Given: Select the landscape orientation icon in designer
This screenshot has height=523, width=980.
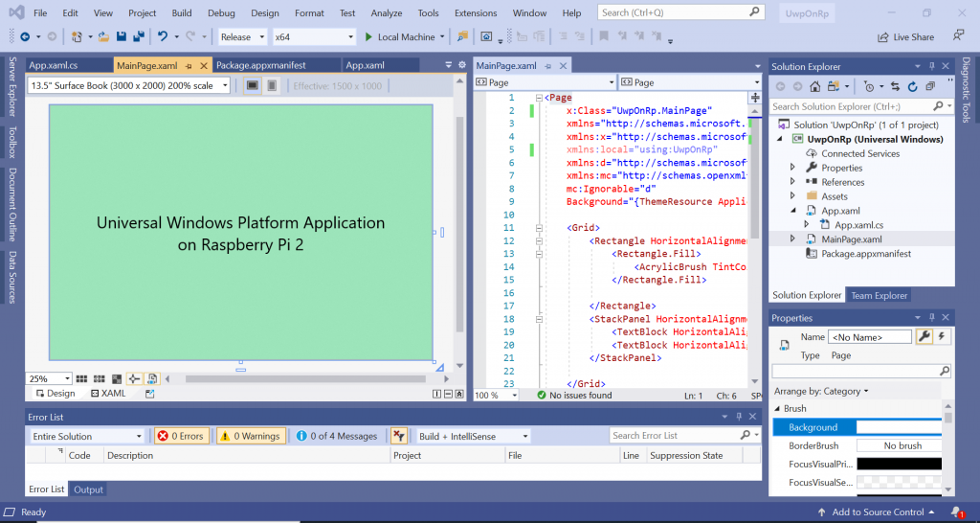Looking at the screenshot, I should click(x=253, y=85).
